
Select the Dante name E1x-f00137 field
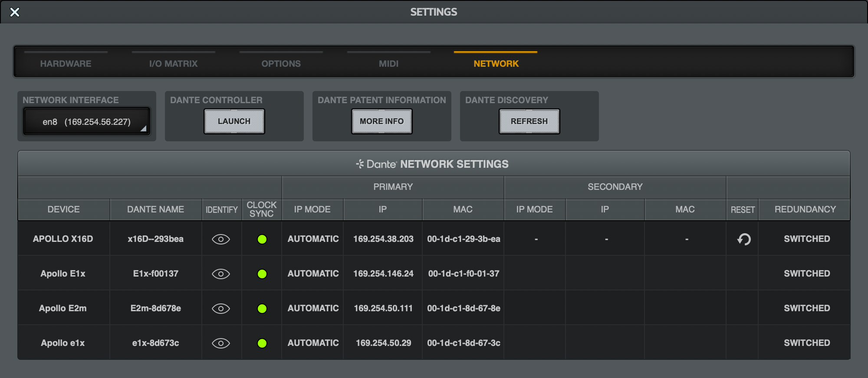pos(156,274)
